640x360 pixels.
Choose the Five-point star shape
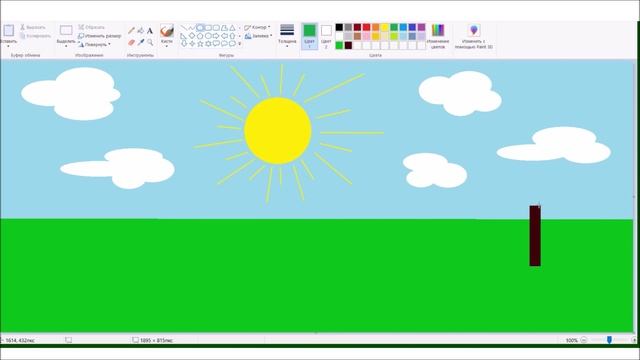[200, 43]
